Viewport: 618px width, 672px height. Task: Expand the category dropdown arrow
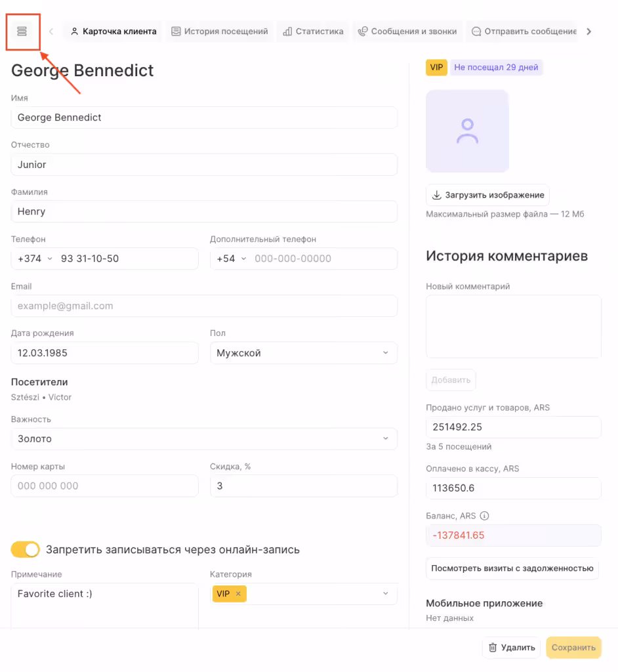[385, 594]
